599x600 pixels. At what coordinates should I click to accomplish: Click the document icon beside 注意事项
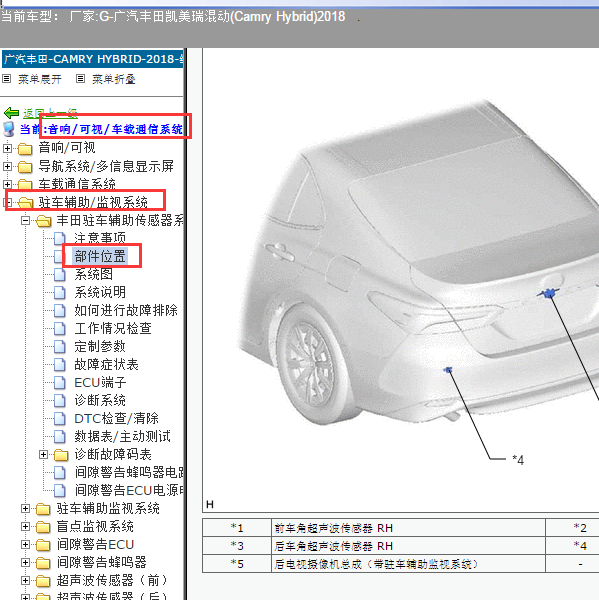click(x=60, y=238)
